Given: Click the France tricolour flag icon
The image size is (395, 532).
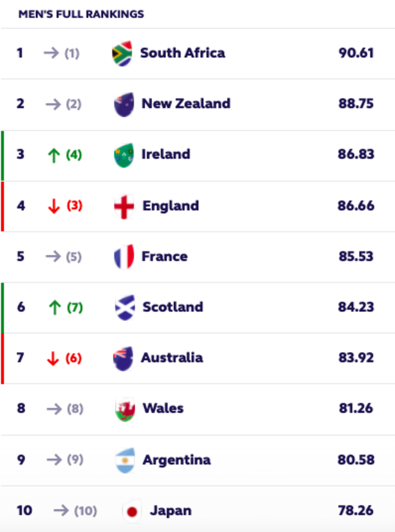Looking at the screenshot, I should coord(123,257).
